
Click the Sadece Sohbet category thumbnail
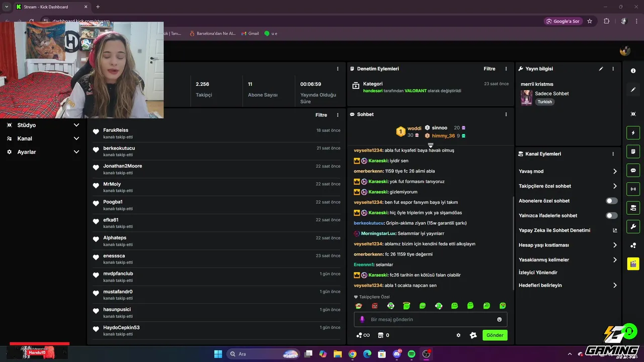[x=526, y=98]
